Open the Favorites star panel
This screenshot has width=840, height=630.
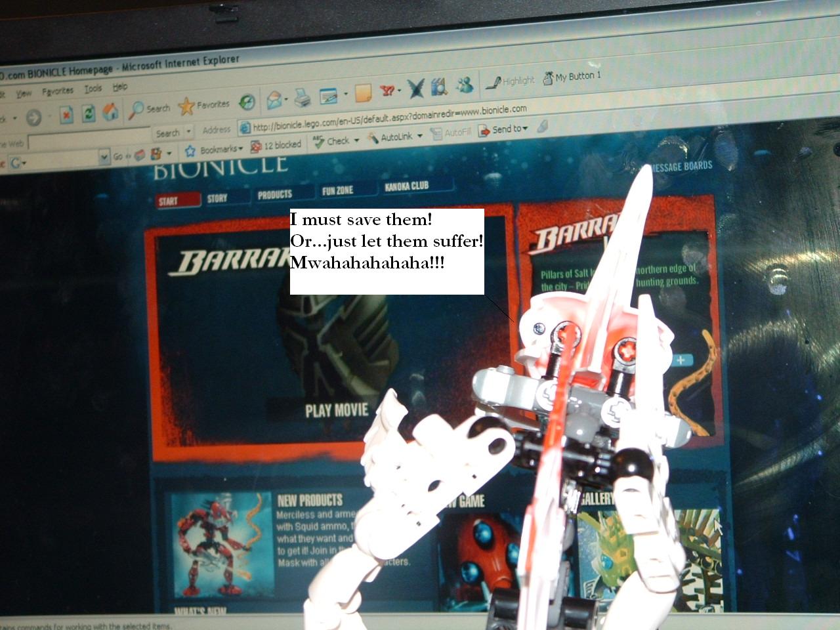pyautogui.click(x=204, y=105)
